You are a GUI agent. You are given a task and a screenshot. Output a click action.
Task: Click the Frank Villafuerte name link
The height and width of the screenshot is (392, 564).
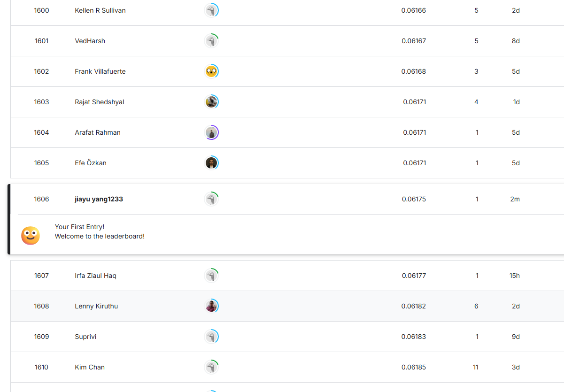click(100, 71)
